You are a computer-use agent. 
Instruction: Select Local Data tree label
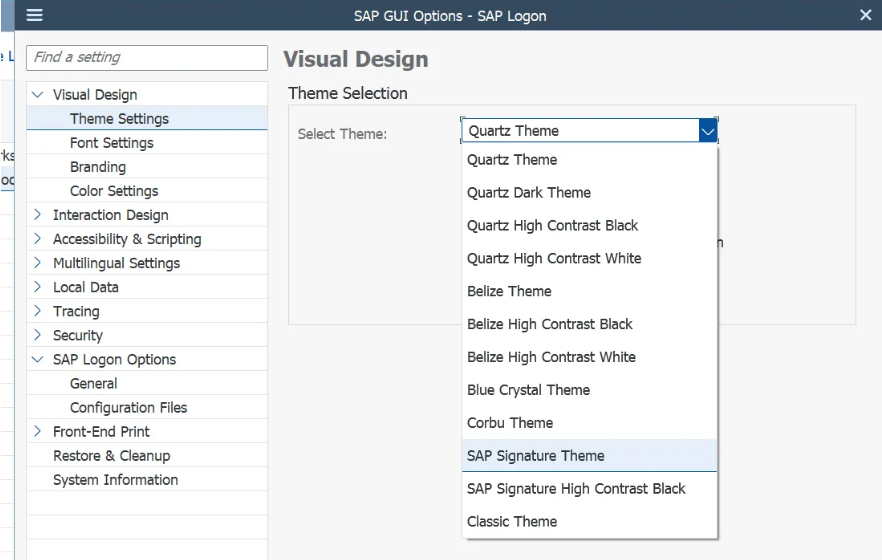[x=86, y=287]
